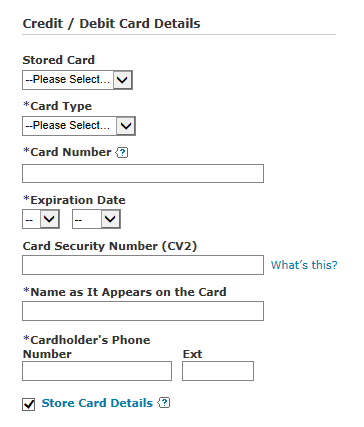Expand the expiration year selector
The height and width of the screenshot is (427, 364).
click(x=96, y=219)
